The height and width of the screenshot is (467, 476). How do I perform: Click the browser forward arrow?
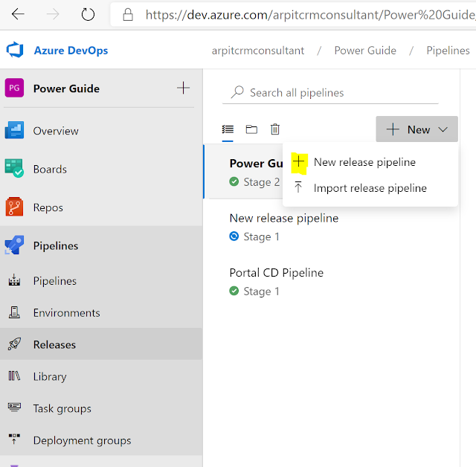tap(53, 14)
